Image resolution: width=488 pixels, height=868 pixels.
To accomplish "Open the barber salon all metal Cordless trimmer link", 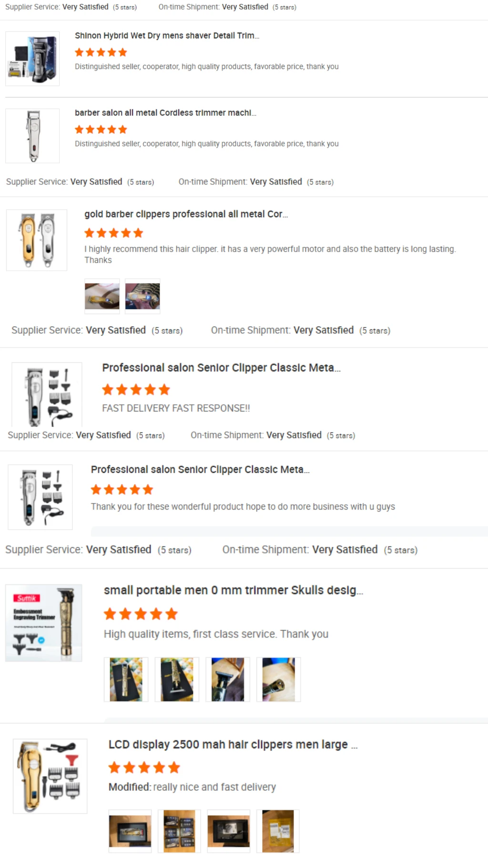I will coord(165,113).
